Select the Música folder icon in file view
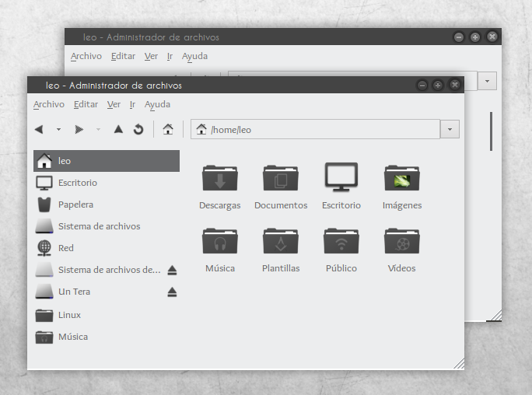 tap(220, 241)
